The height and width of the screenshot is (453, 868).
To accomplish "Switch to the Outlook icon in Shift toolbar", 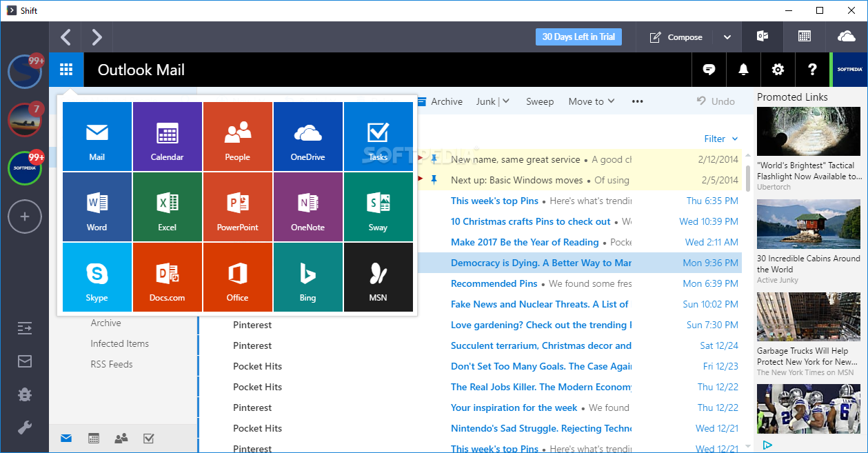I will click(x=763, y=37).
